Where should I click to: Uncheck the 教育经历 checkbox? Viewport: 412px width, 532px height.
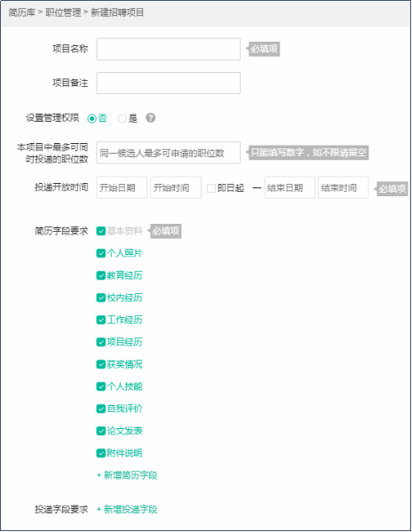click(x=101, y=275)
